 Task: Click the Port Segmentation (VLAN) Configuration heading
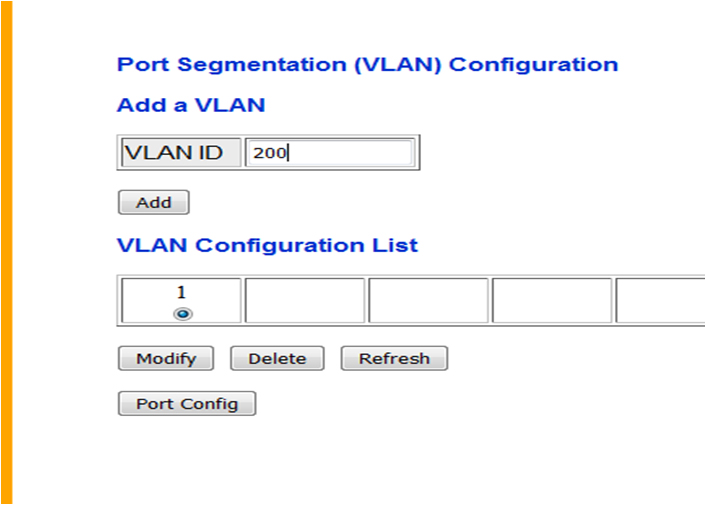(x=367, y=65)
